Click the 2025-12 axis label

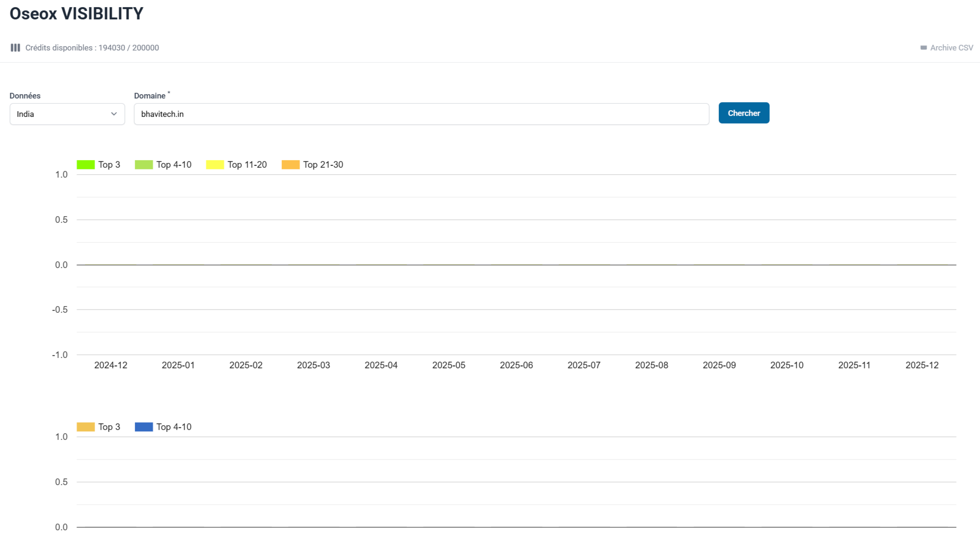point(922,365)
